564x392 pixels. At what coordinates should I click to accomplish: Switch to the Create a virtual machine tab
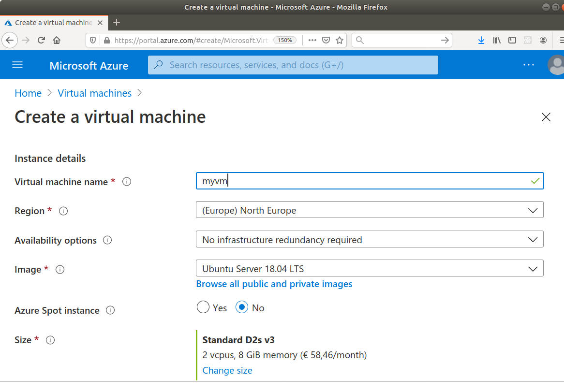(54, 23)
